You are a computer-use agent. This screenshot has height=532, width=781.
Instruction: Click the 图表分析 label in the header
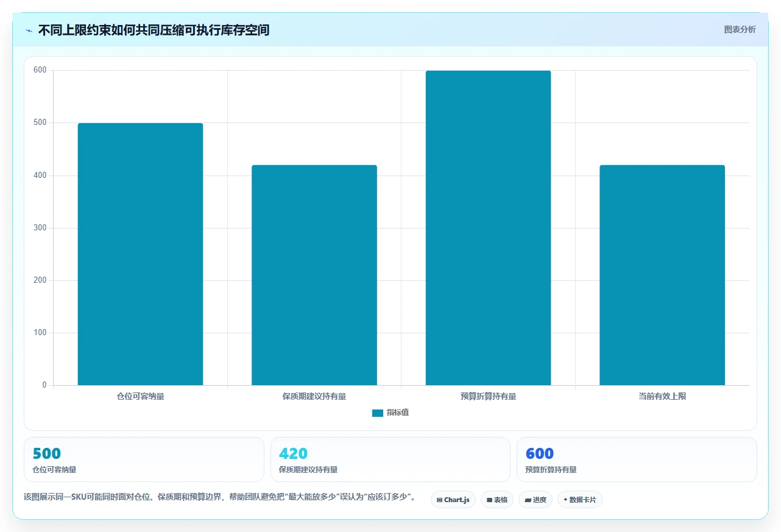pyautogui.click(x=740, y=29)
